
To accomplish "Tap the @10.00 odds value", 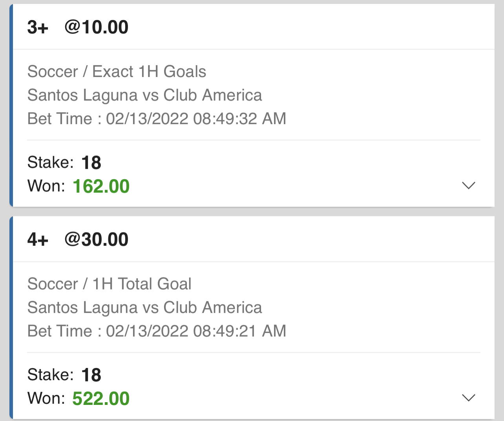I will (x=97, y=27).
